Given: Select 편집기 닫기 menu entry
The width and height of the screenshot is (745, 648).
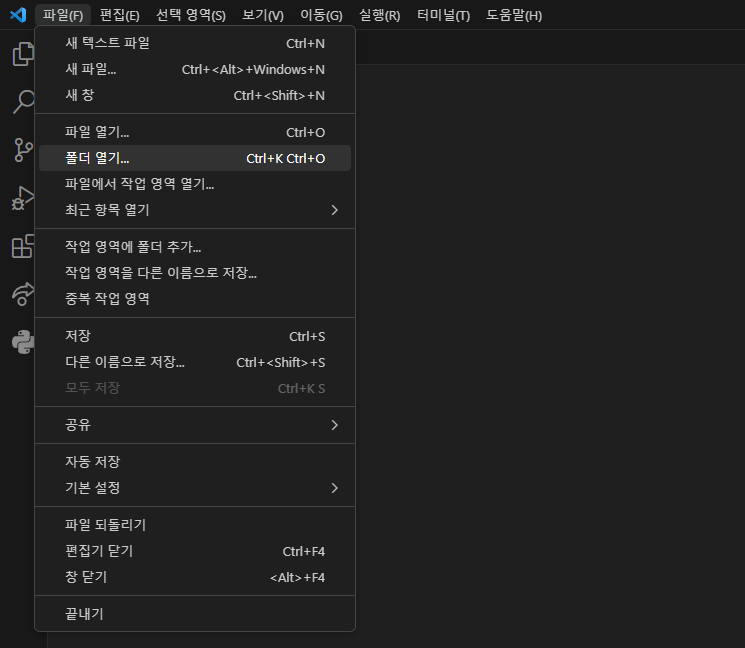Looking at the screenshot, I should pyautogui.click(x=195, y=551).
